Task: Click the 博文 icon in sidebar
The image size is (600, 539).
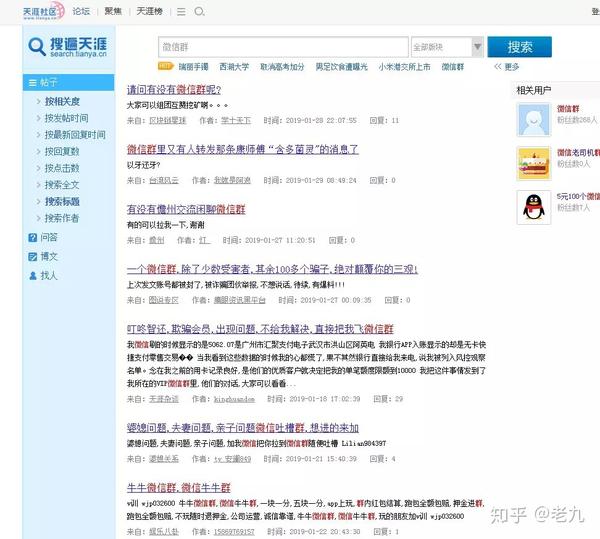Action: 33,257
